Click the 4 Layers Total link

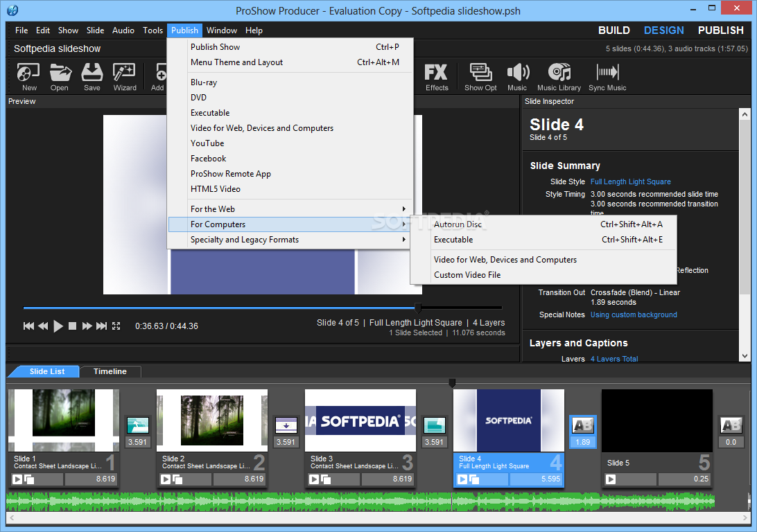point(614,359)
